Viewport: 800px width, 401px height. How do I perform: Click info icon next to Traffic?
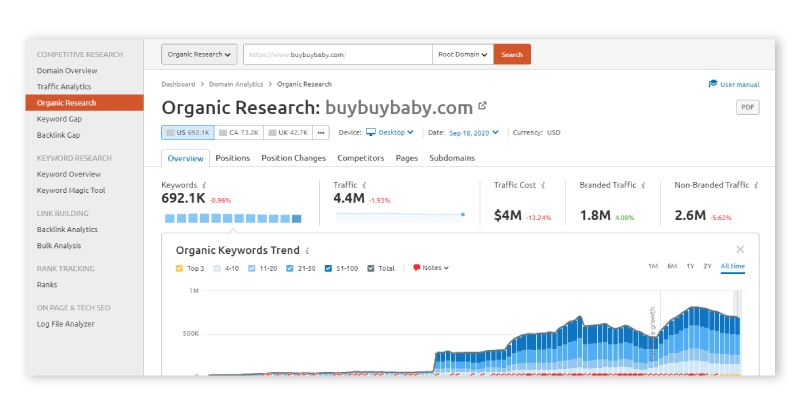point(364,185)
